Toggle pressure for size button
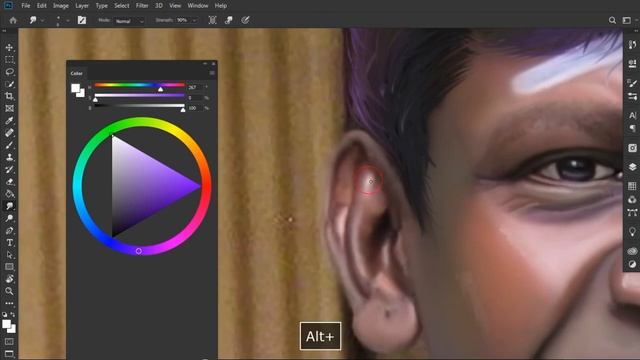Screen dimensions: 640x360 245,20
